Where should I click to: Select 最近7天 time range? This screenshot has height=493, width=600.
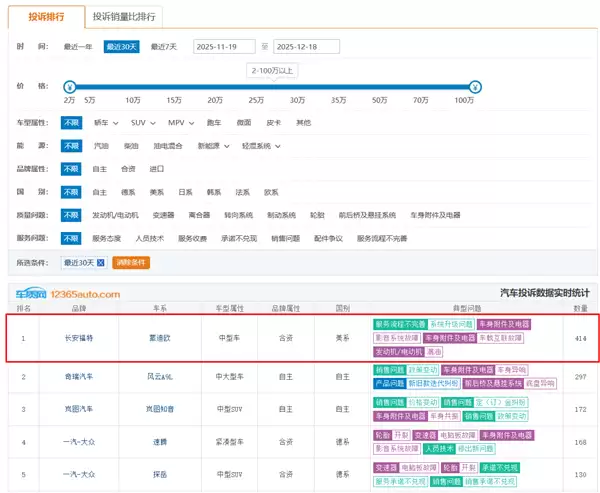(164, 47)
